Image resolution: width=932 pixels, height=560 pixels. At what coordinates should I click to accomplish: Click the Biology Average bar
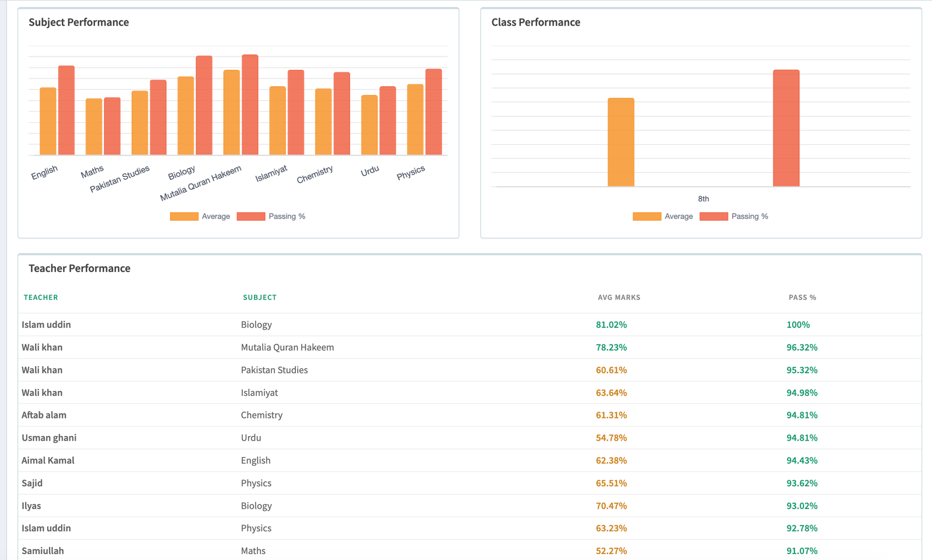coord(186,116)
